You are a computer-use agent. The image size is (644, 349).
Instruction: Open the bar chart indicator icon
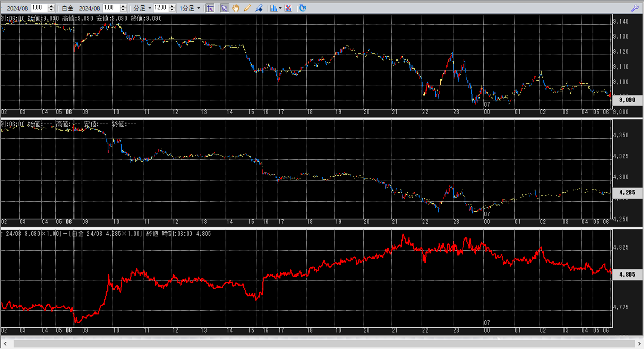273,8
